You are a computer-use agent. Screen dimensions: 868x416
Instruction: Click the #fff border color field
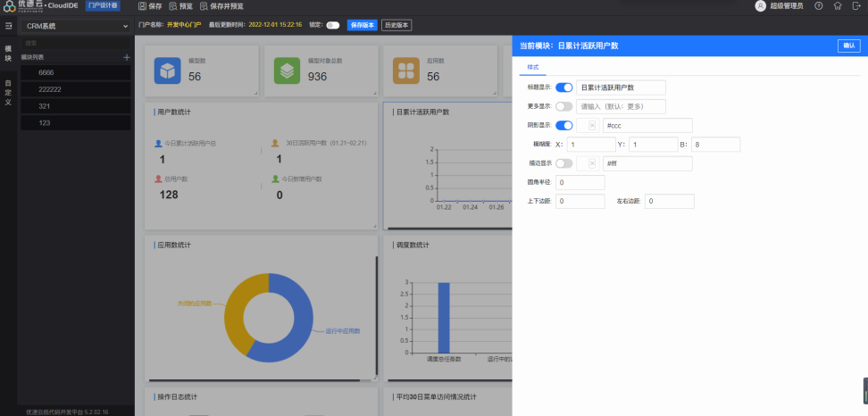647,163
